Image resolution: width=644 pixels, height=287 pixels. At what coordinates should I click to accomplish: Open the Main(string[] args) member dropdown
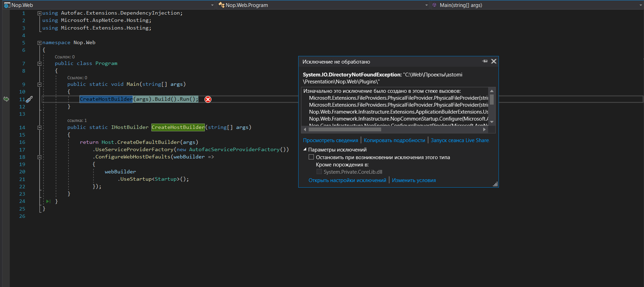point(641,5)
